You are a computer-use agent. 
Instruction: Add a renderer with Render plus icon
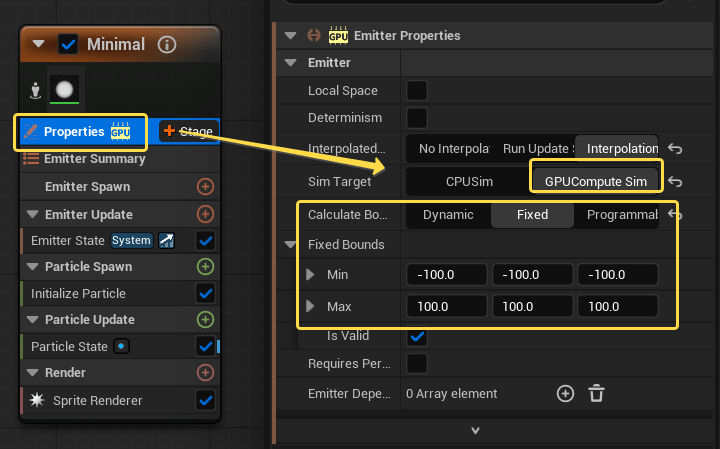coord(205,372)
